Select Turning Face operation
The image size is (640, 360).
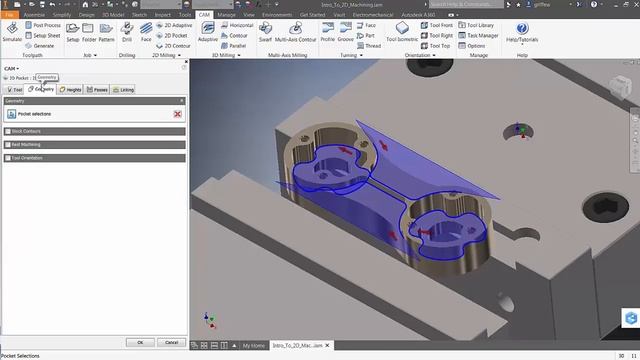coord(366,25)
